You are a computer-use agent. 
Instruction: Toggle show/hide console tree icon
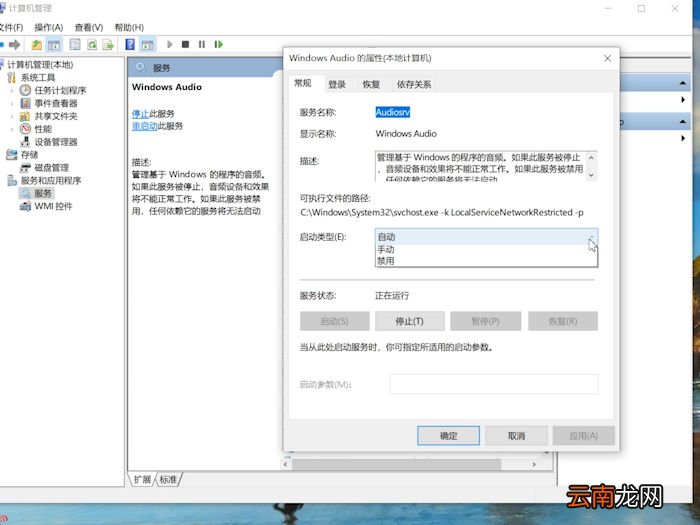[54, 45]
